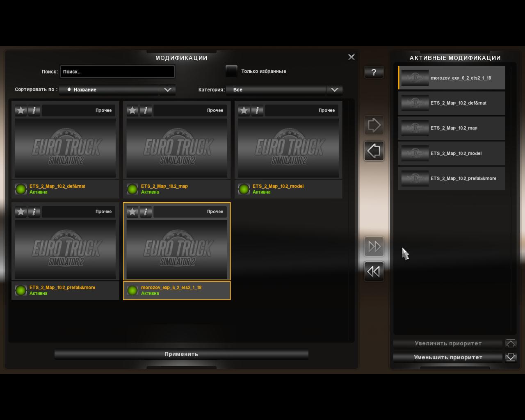Select morozov_exp_6_2_ets2_1_18 in active mods list
Viewport: 525px width, 420px height.
click(452, 78)
